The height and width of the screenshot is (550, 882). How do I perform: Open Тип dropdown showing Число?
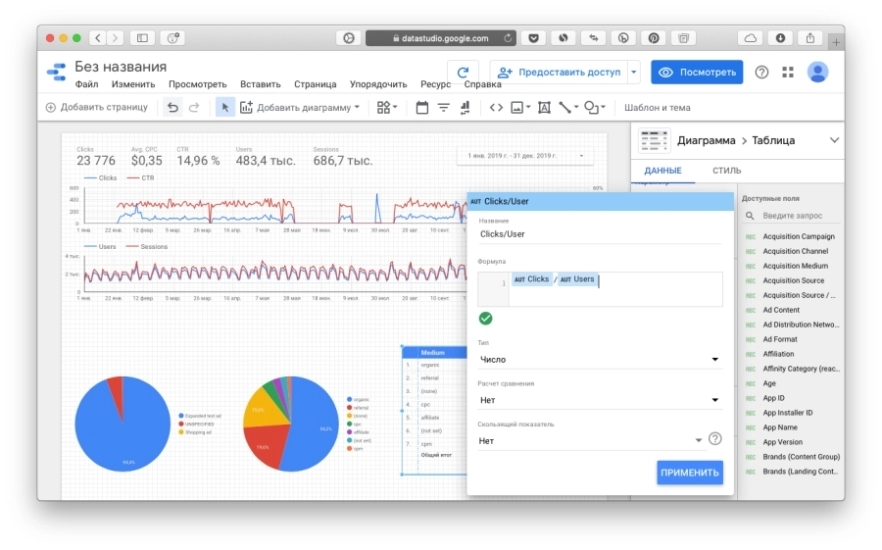coord(599,359)
